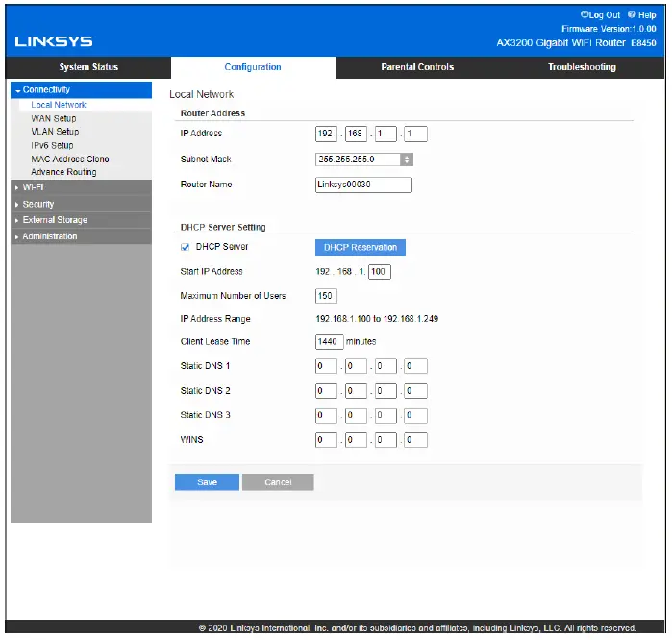Collapse the Connectivity section
This screenshot has height=640, width=672.
coord(81,90)
